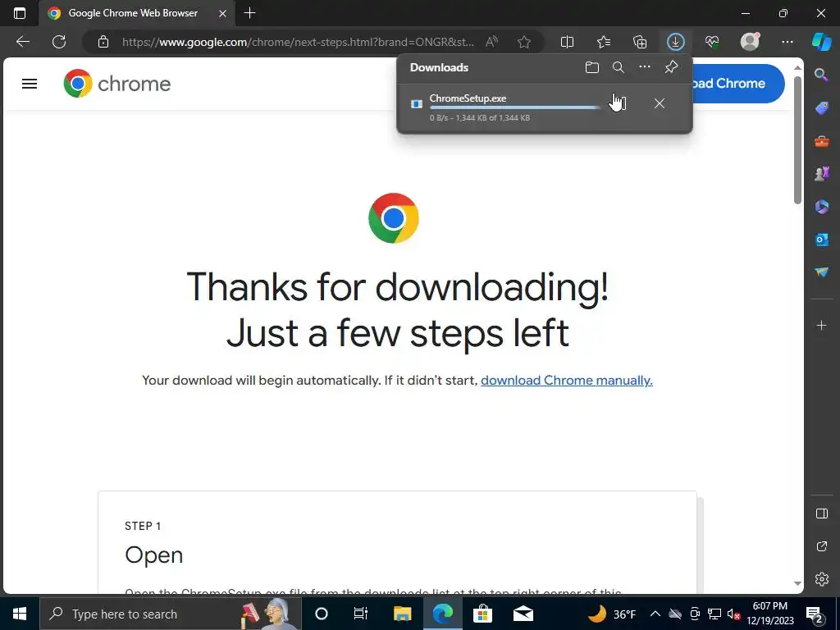Image resolution: width=840 pixels, height=630 pixels.
Task: View site information lock icon
Action: click(103, 42)
